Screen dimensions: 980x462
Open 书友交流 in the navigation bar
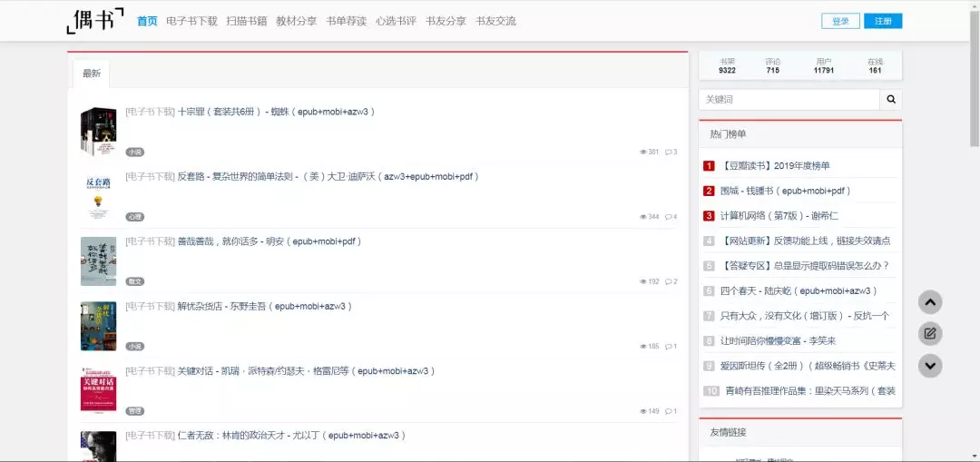(x=495, y=21)
